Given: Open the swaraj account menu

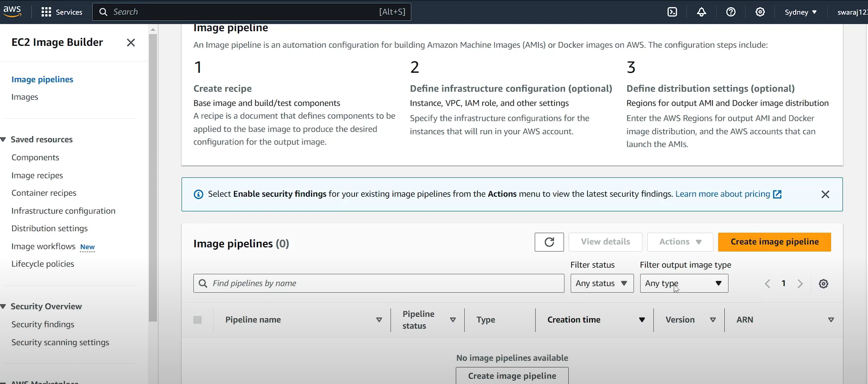Looking at the screenshot, I should pyautogui.click(x=852, y=12).
